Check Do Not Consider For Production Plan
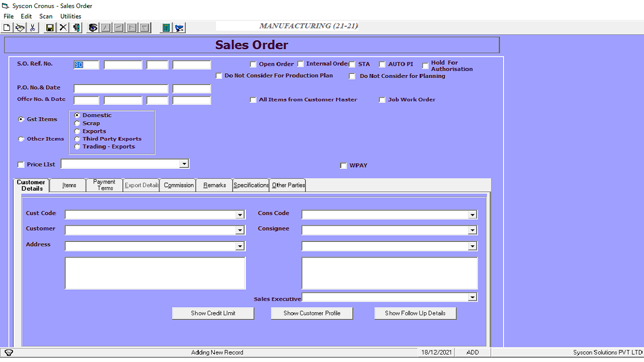This screenshot has width=644, height=362. [x=219, y=76]
